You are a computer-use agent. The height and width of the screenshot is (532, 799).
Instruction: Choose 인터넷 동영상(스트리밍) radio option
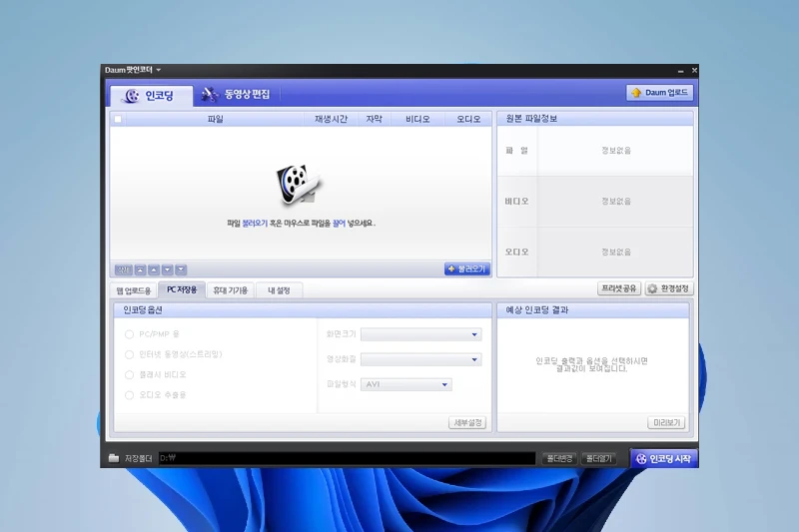click(130, 355)
